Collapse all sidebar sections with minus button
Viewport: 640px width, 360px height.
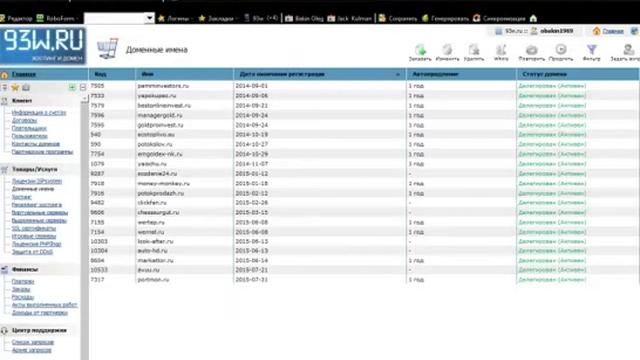tap(83, 87)
